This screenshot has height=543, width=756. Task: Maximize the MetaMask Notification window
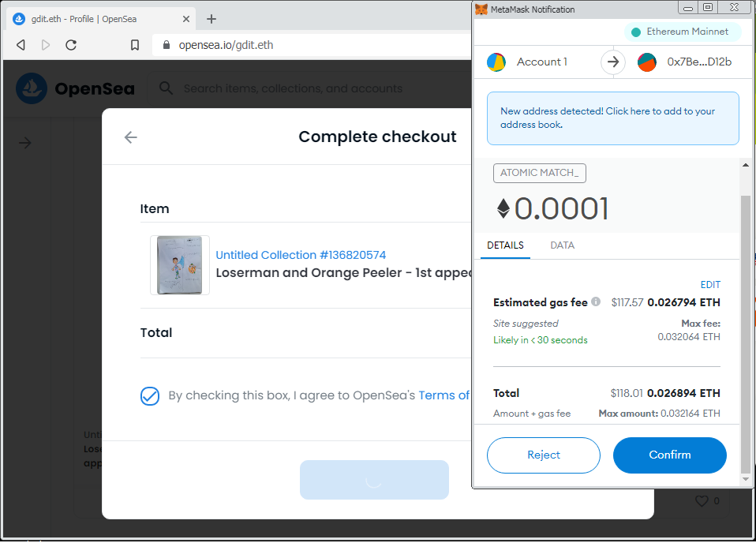click(x=708, y=8)
